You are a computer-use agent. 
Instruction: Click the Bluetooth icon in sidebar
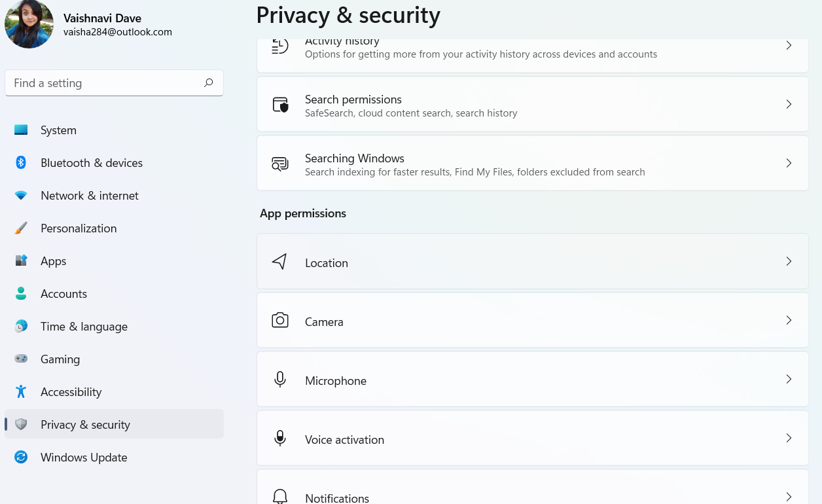tap(21, 162)
